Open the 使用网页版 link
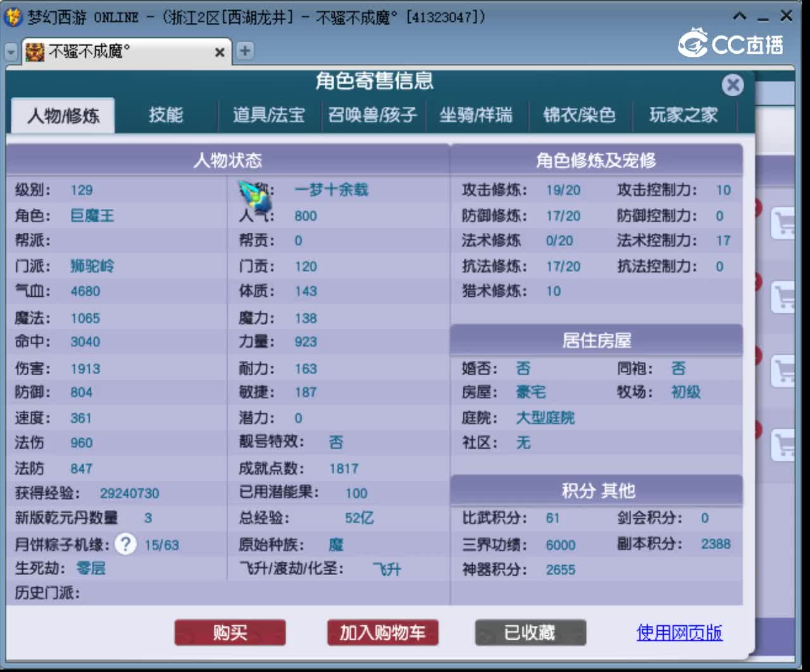The height and width of the screenshot is (672, 810). coord(679,632)
